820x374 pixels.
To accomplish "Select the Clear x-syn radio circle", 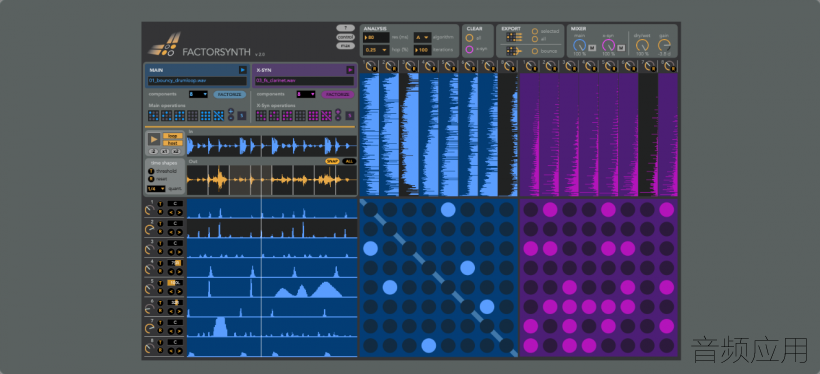I will point(470,50).
